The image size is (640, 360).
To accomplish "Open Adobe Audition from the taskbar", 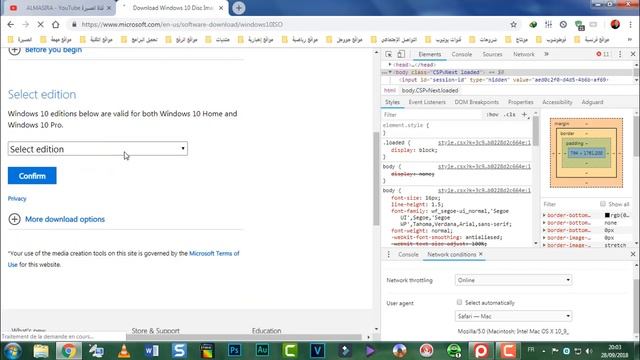I will coord(262,351).
